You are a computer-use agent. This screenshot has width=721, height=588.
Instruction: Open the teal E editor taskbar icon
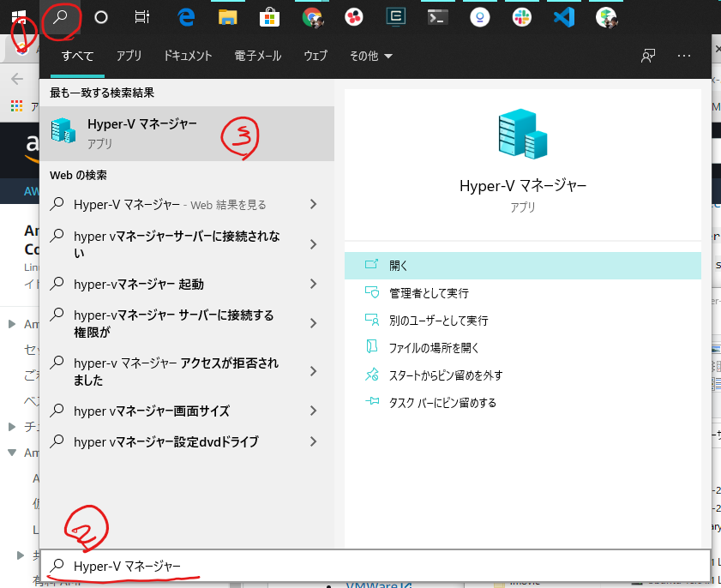[395, 17]
